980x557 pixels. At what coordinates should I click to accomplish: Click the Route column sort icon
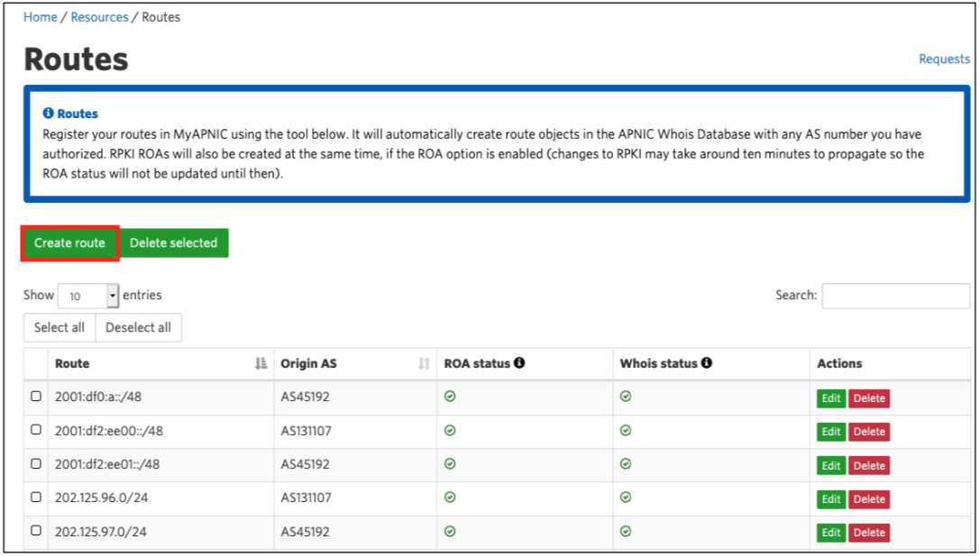(x=261, y=363)
